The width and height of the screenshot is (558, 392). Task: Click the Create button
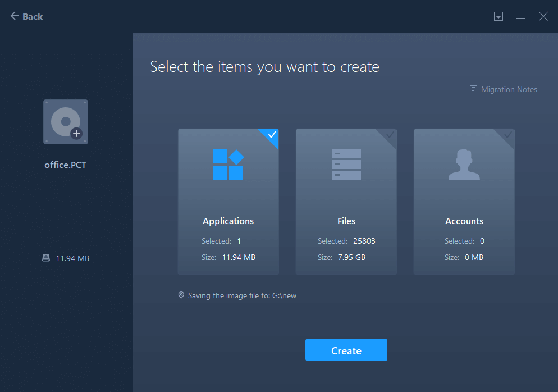(346, 349)
